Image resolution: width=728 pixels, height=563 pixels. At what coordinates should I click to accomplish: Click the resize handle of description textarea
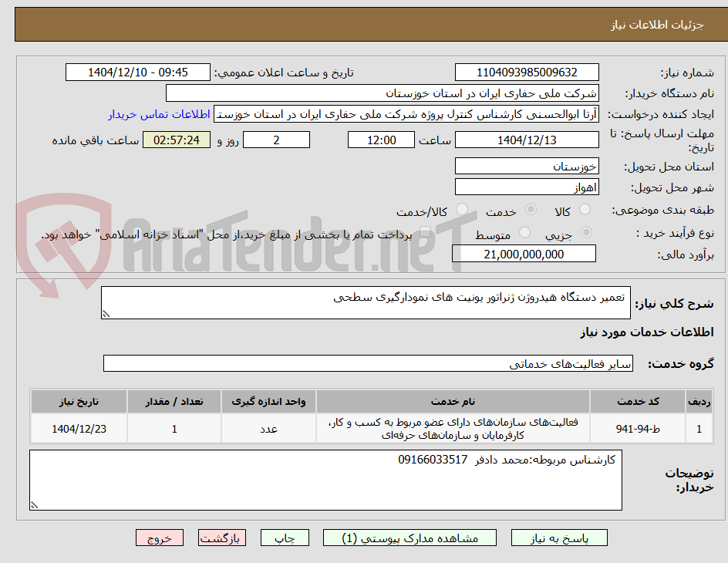click(x=106, y=314)
